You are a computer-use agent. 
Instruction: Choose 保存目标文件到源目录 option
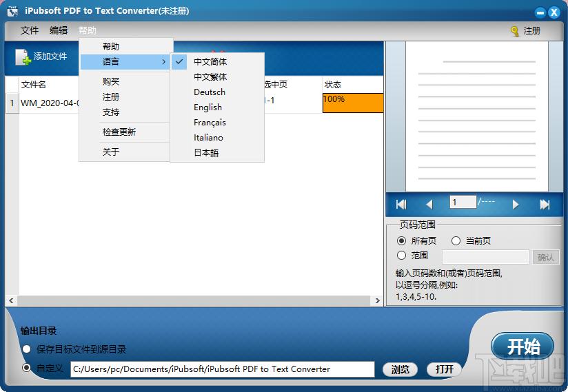[26, 349]
